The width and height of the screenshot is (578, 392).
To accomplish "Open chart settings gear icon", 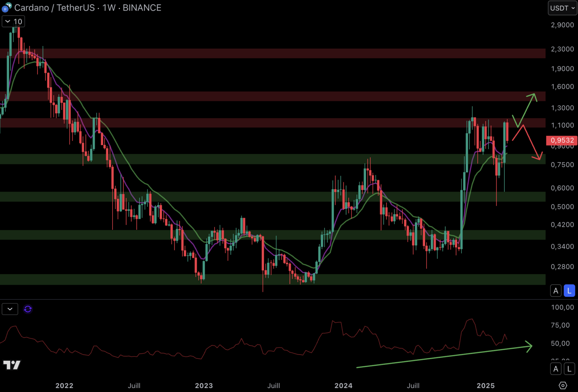I will tap(562, 385).
